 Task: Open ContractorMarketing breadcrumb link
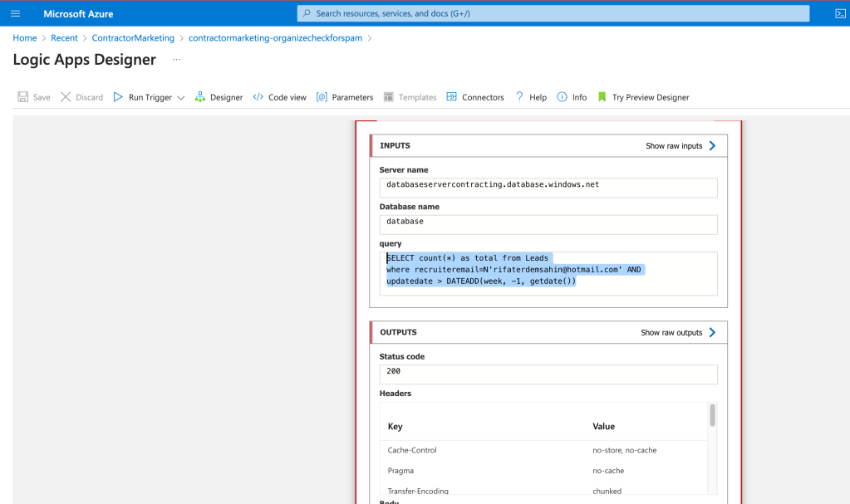133,38
